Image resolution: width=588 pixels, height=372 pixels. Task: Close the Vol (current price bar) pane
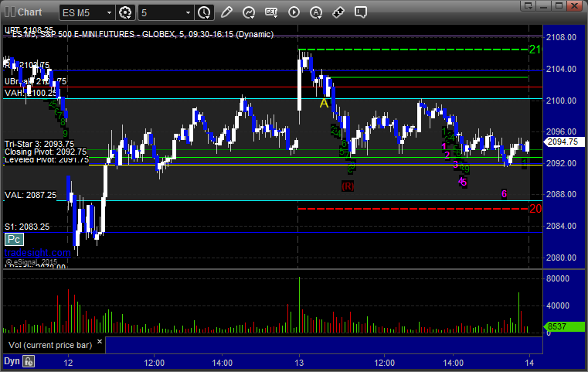(x=100, y=342)
